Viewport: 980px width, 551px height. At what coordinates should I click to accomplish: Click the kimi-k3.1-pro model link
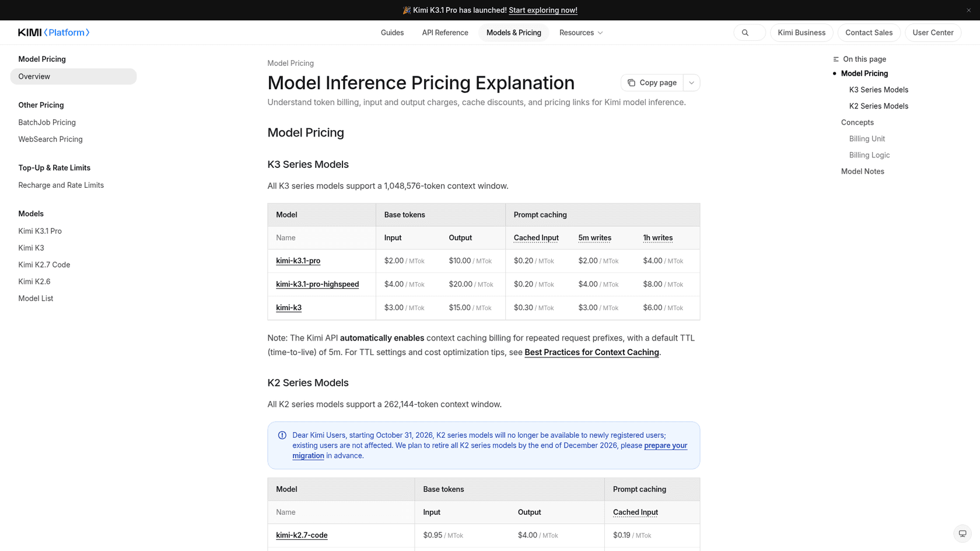298,261
